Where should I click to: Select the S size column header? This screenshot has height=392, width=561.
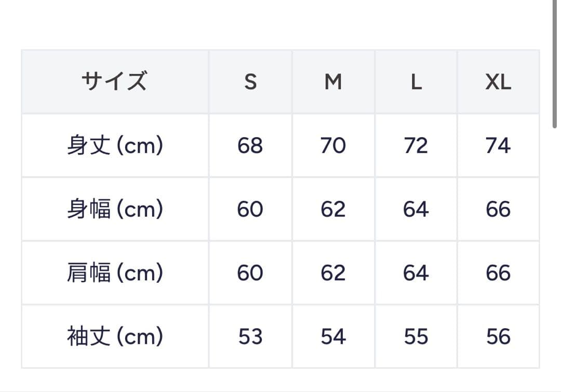point(250,82)
